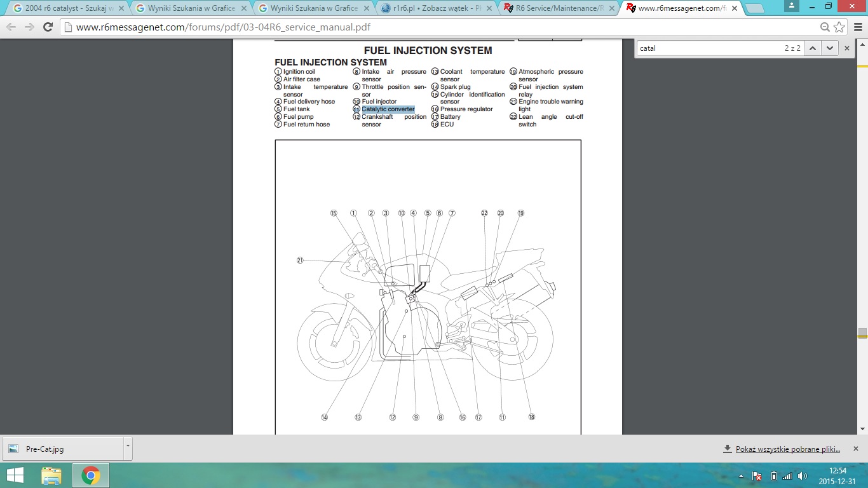Open Chrome from the taskbar
This screenshot has height=488, width=868.
tap(90, 475)
